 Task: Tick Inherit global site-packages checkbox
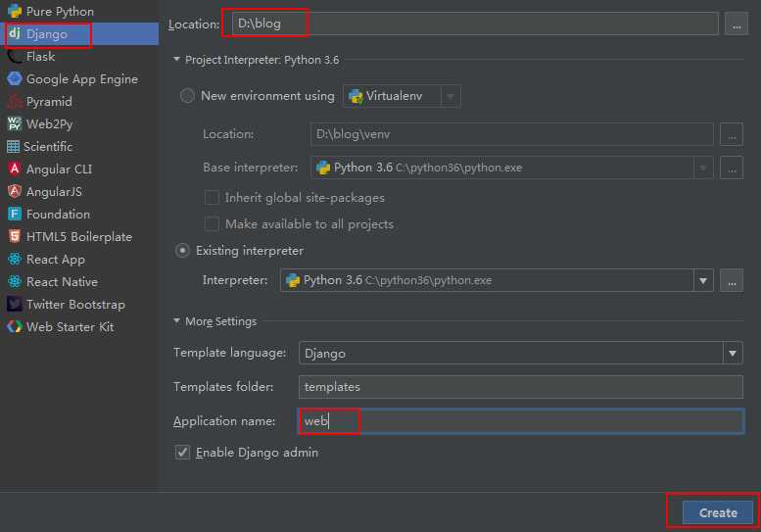[x=212, y=198]
